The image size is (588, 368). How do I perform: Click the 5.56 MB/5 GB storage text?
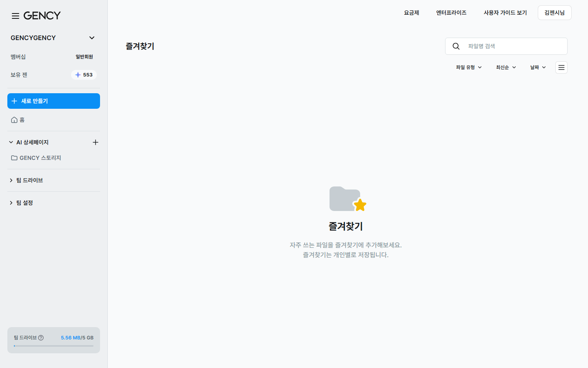[x=77, y=338]
